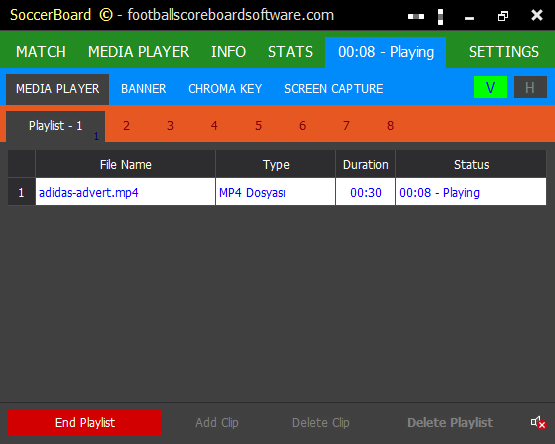This screenshot has height=444, width=555.
Task: Click the mute audio speaker icon
Action: pyautogui.click(x=538, y=422)
